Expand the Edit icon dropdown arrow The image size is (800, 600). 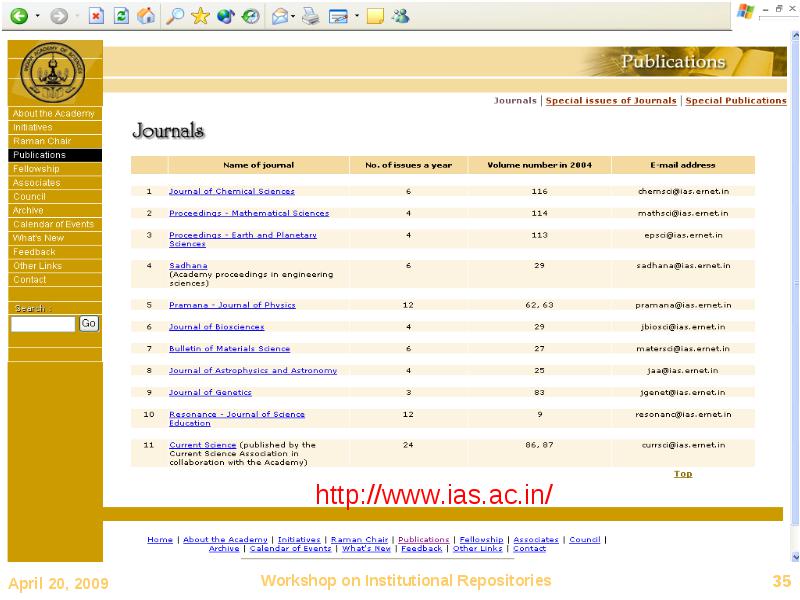coord(357,16)
